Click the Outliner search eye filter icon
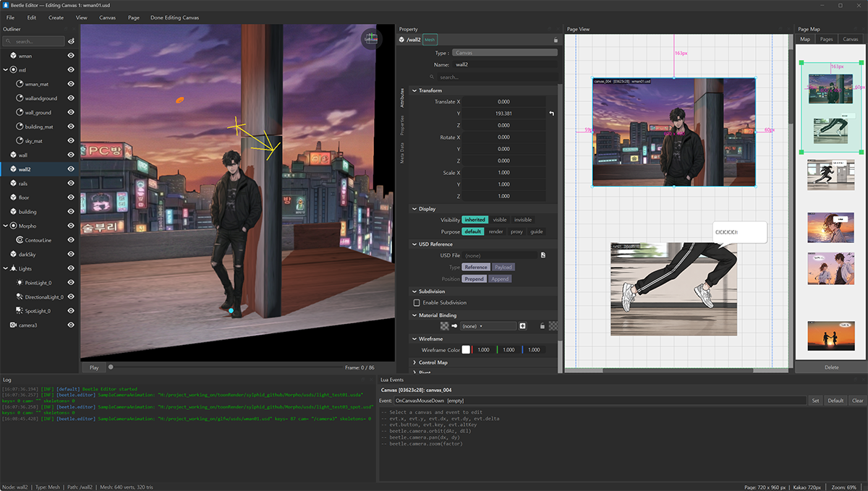868x491 pixels. point(71,41)
